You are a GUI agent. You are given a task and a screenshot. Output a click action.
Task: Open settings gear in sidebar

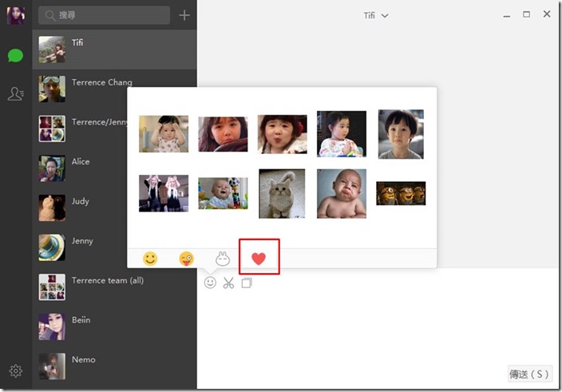click(15, 371)
